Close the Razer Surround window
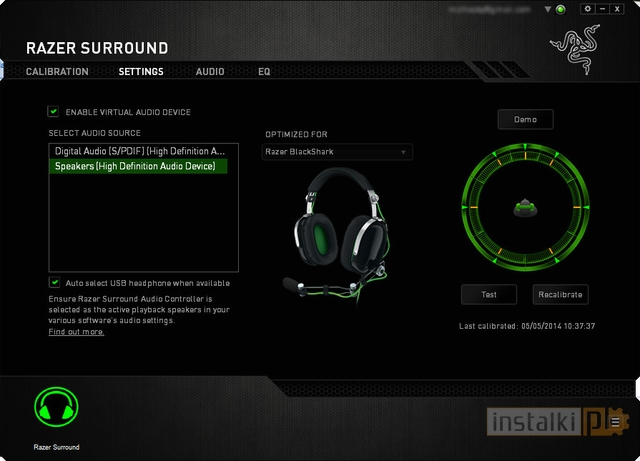Image resolution: width=640 pixels, height=461 pixels. (x=617, y=9)
